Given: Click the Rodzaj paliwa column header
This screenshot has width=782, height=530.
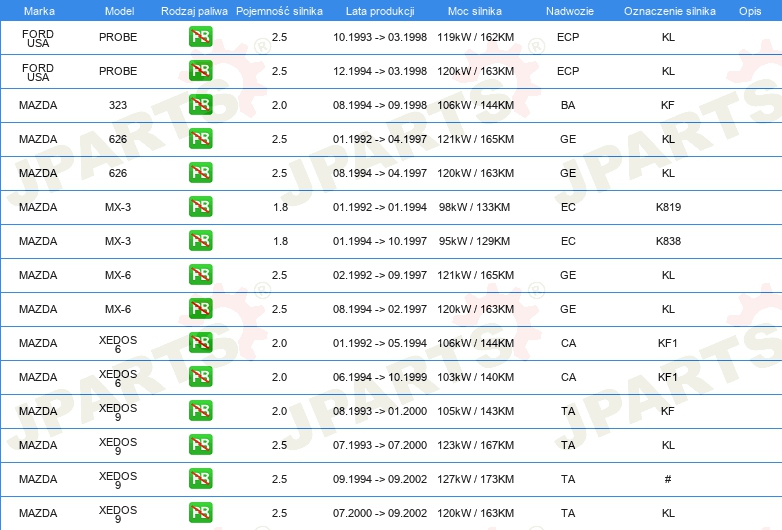Looking at the screenshot, I should pos(194,11).
